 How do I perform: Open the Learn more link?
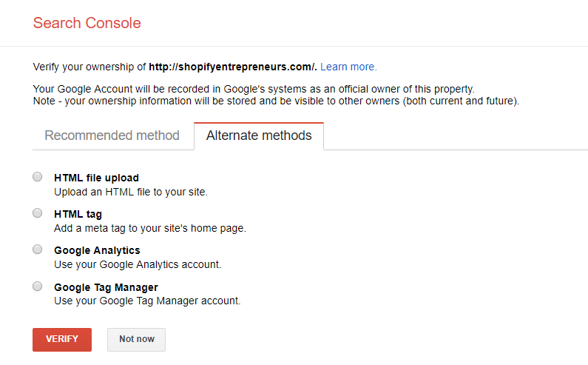point(348,67)
